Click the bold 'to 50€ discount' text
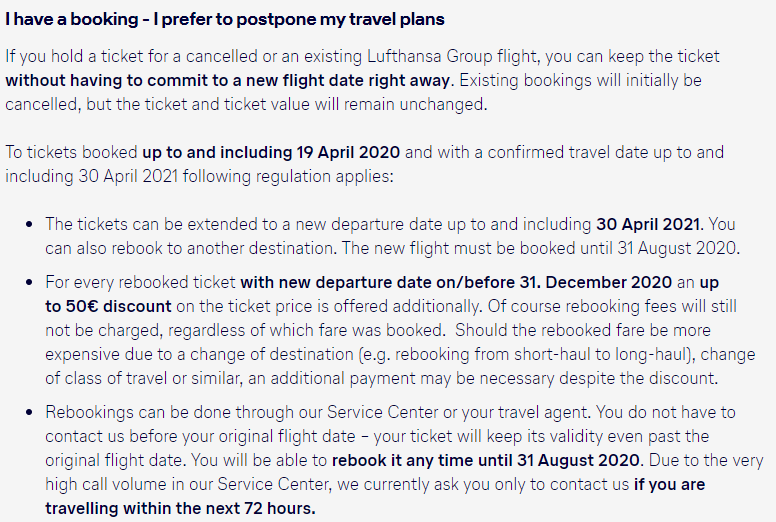The image size is (776, 522). [108, 306]
